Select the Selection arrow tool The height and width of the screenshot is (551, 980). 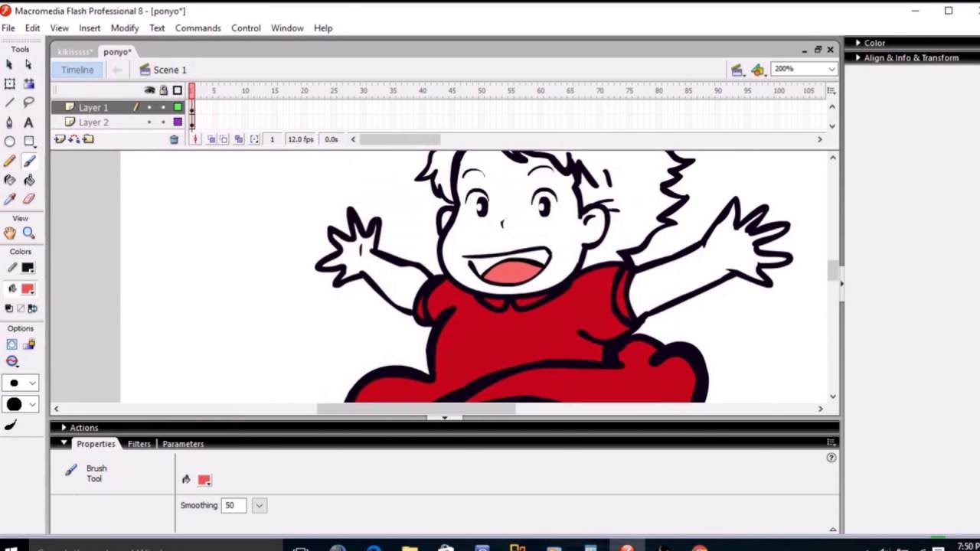[10, 65]
